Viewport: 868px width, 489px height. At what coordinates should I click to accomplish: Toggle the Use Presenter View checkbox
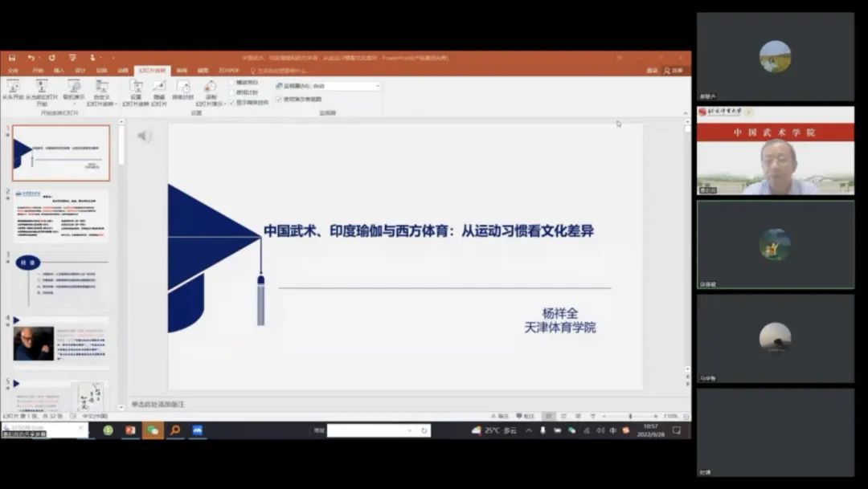click(279, 99)
